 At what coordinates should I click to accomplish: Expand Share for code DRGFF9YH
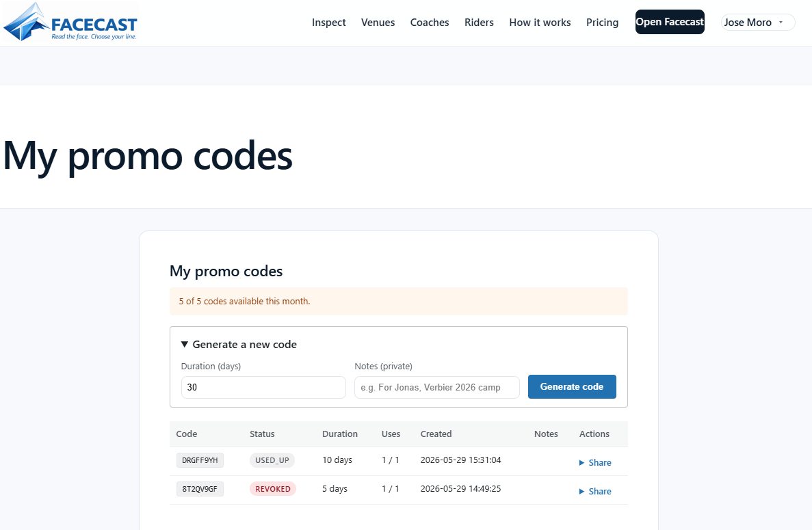pyautogui.click(x=595, y=463)
